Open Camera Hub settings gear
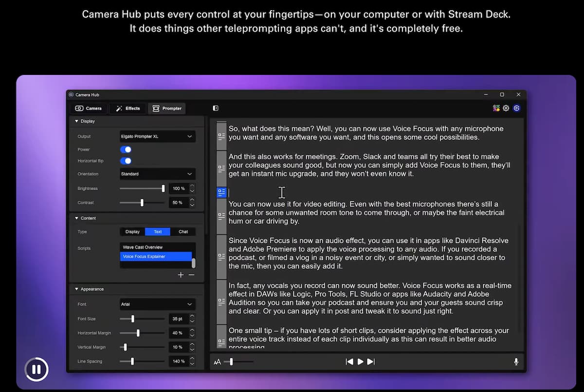584x392 pixels. point(506,108)
